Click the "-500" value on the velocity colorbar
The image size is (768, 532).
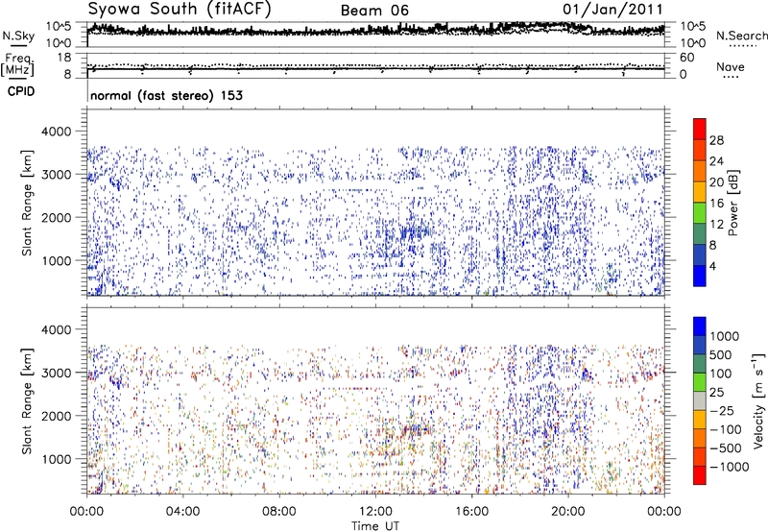click(x=726, y=448)
